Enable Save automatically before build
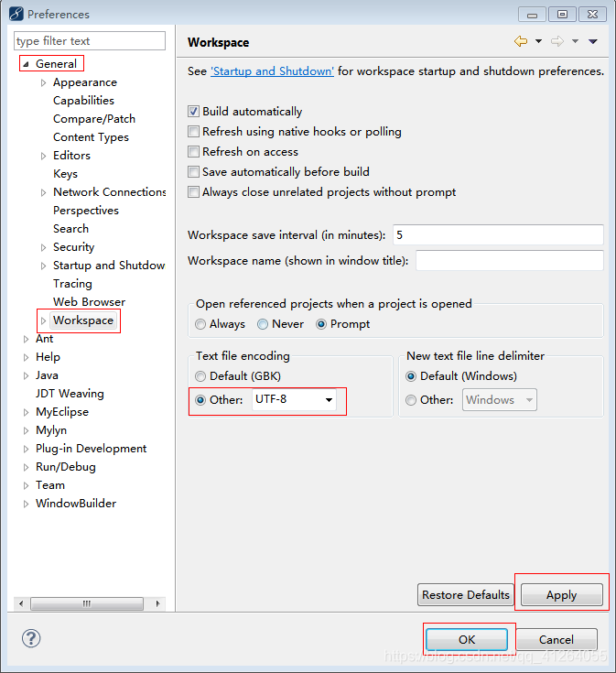 pyautogui.click(x=193, y=172)
